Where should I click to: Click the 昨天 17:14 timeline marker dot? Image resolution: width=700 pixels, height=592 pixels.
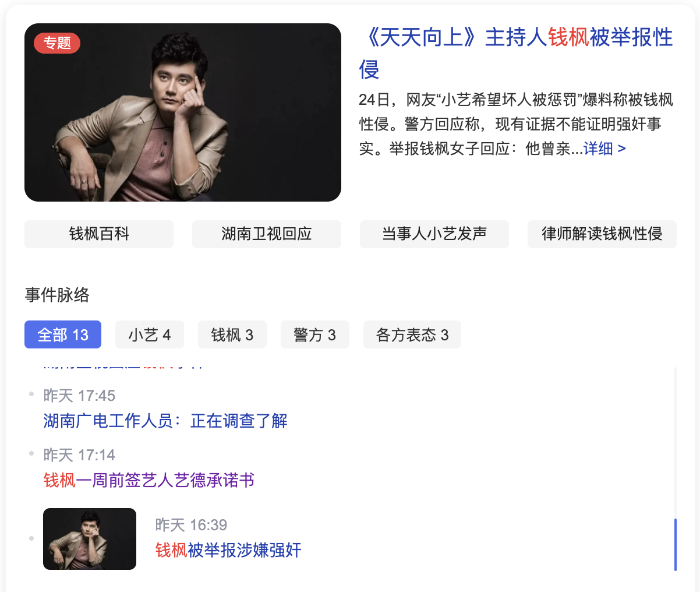(x=31, y=453)
